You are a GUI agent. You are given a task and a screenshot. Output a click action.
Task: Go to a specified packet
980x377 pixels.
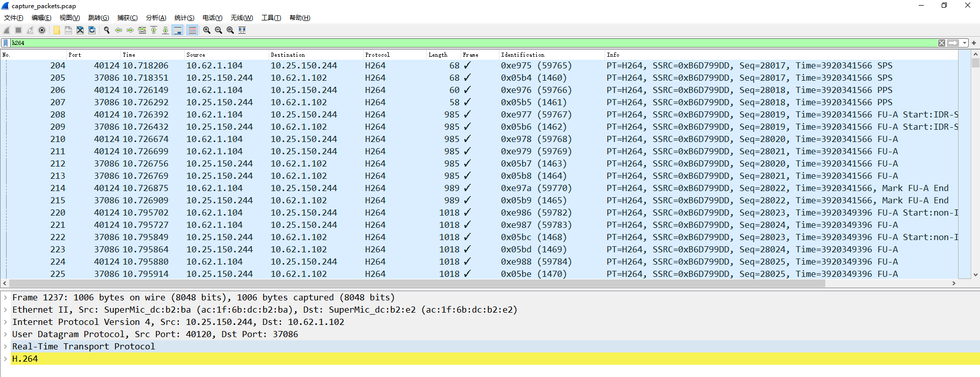tap(142, 30)
